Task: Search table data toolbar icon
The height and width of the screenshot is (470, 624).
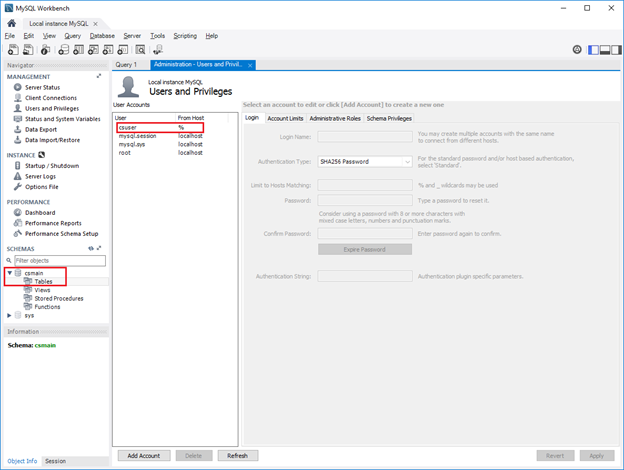Action: (x=140, y=50)
